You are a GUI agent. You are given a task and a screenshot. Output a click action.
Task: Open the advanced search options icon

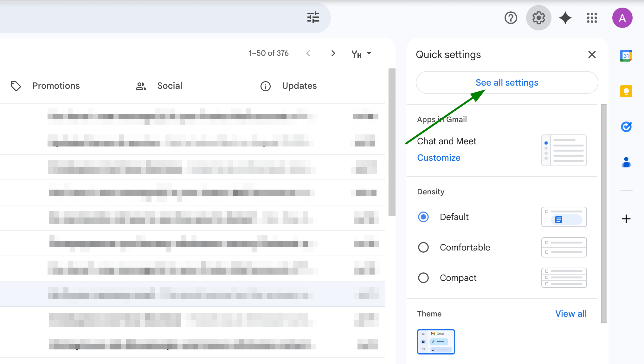tap(313, 18)
